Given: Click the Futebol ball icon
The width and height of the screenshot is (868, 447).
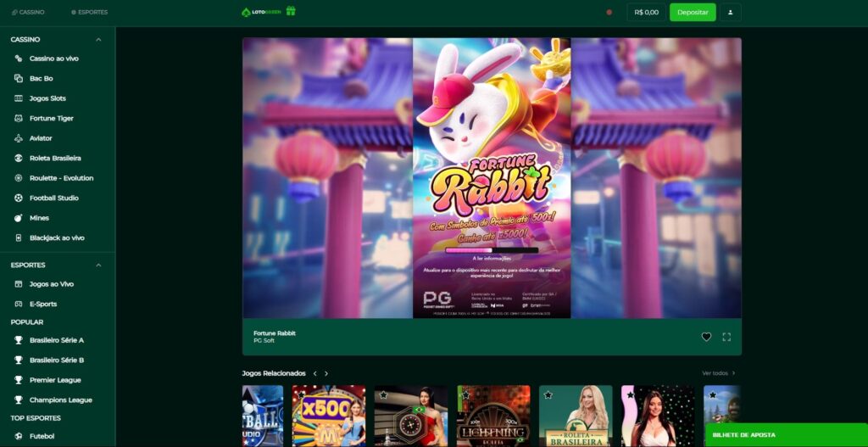Looking at the screenshot, I should (x=19, y=437).
